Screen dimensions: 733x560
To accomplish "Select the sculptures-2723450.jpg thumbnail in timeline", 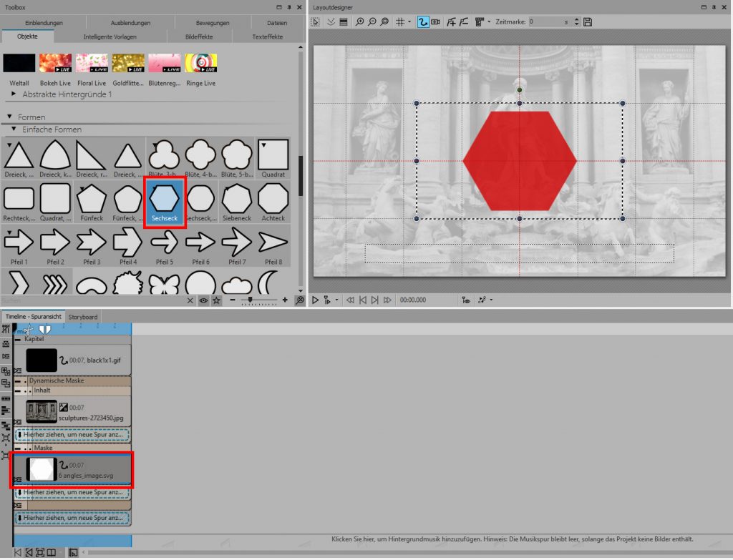I will click(x=41, y=411).
